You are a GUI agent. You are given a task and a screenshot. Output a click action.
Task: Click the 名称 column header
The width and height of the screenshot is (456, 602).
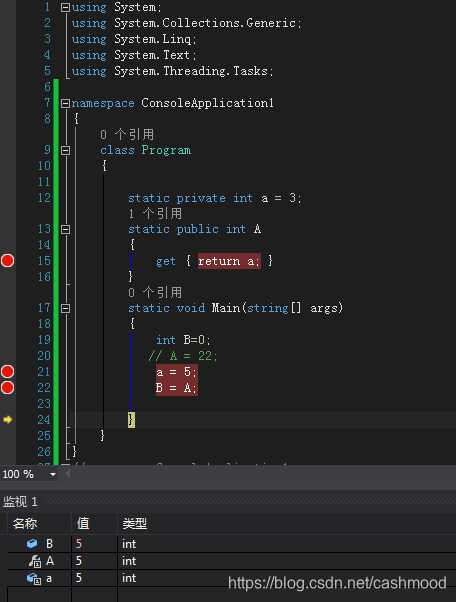[x=25, y=523]
